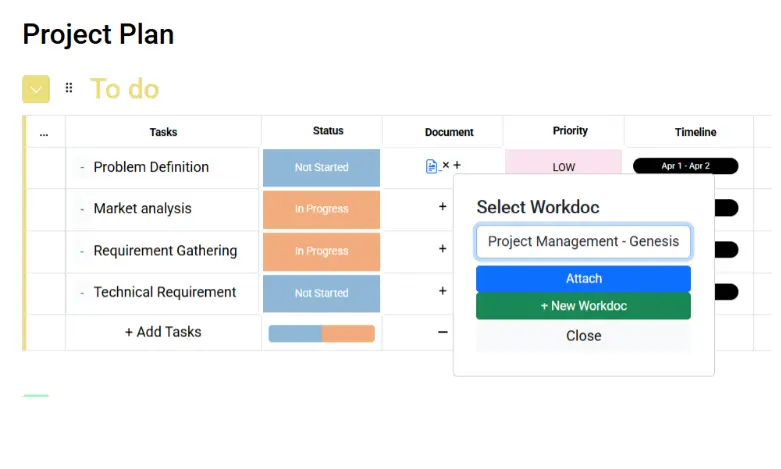Click the Select Workdoc input field
Image resolution: width=781 pixels, height=469 pixels.
tap(583, 241)
